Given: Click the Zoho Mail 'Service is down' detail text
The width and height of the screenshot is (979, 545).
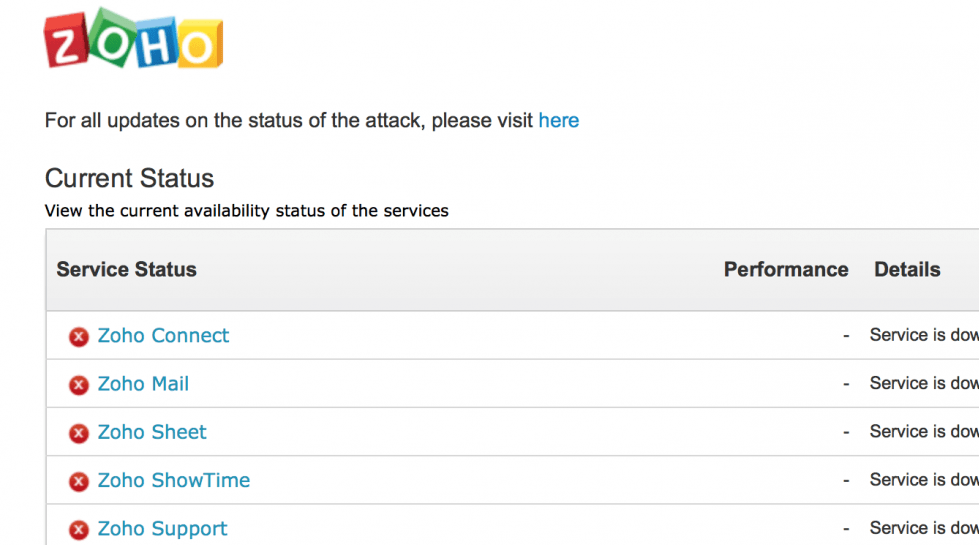Looking at the screenshot, I should point(923,383).
